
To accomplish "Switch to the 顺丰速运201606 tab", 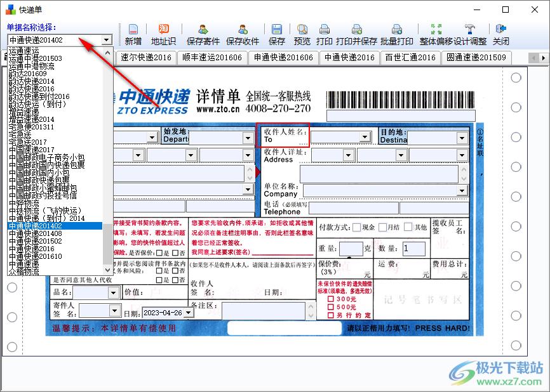I will (211, 58).
